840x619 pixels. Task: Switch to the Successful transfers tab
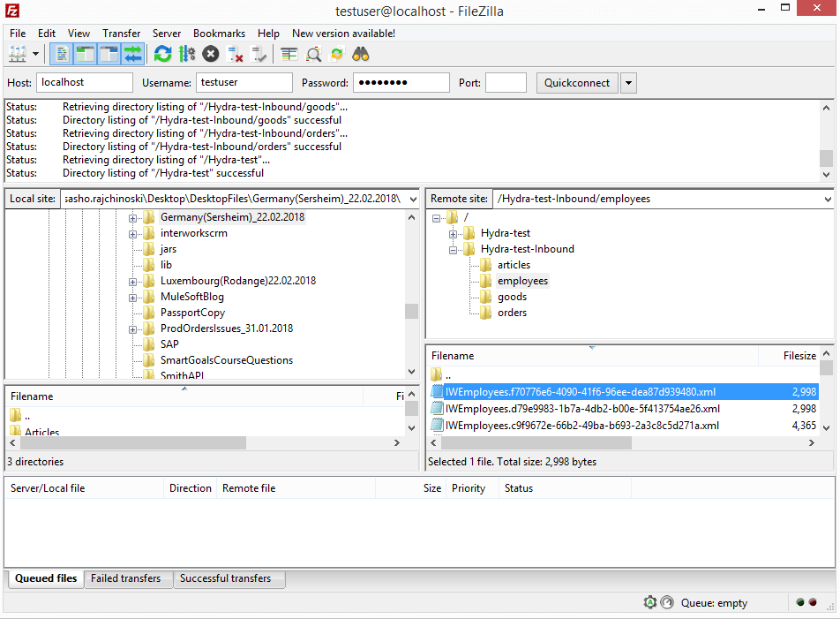pyautogui.click(x=229, y=578)
